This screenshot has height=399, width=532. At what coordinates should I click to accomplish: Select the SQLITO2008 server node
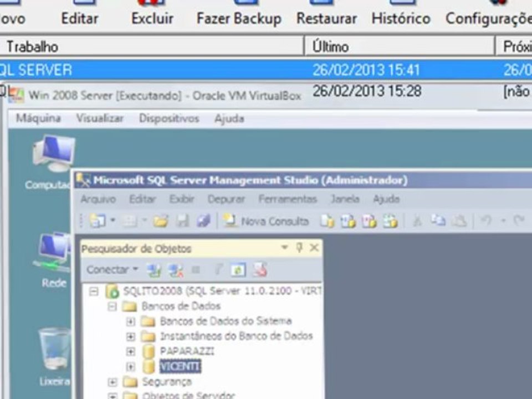[222, 291]
